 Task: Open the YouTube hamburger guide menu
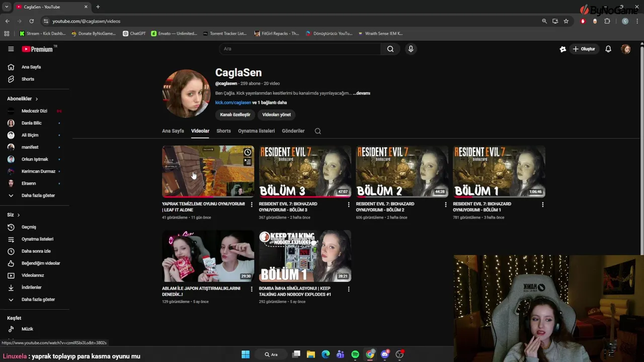point(11,49)
